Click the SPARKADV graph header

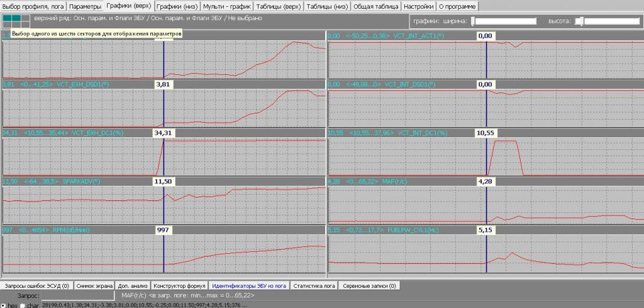[164, 181]
